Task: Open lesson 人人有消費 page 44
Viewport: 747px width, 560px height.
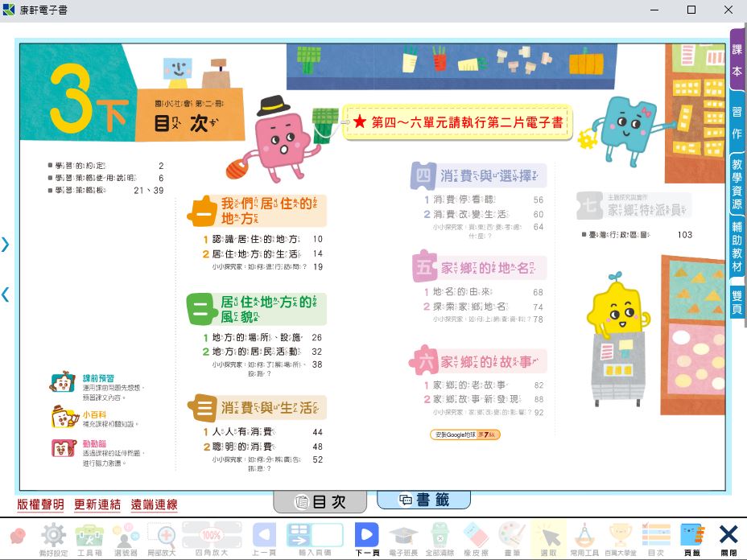Action: tap(263, 432)
